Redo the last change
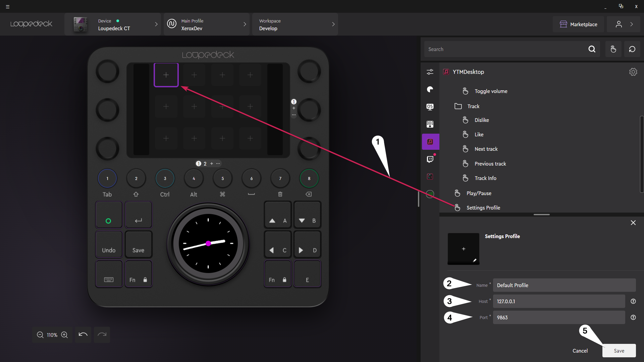Screen dimensions: 644x362 coord(102,334)
